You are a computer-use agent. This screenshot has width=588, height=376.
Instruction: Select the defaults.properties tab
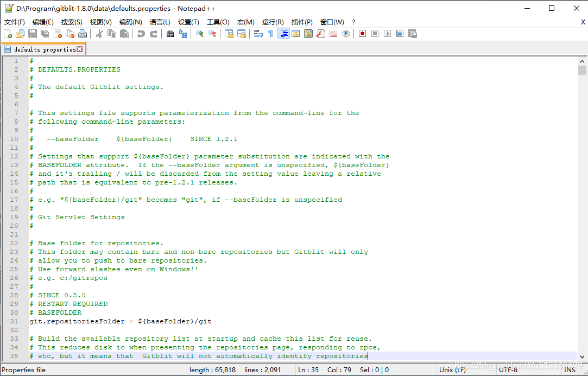click(43, 49)
